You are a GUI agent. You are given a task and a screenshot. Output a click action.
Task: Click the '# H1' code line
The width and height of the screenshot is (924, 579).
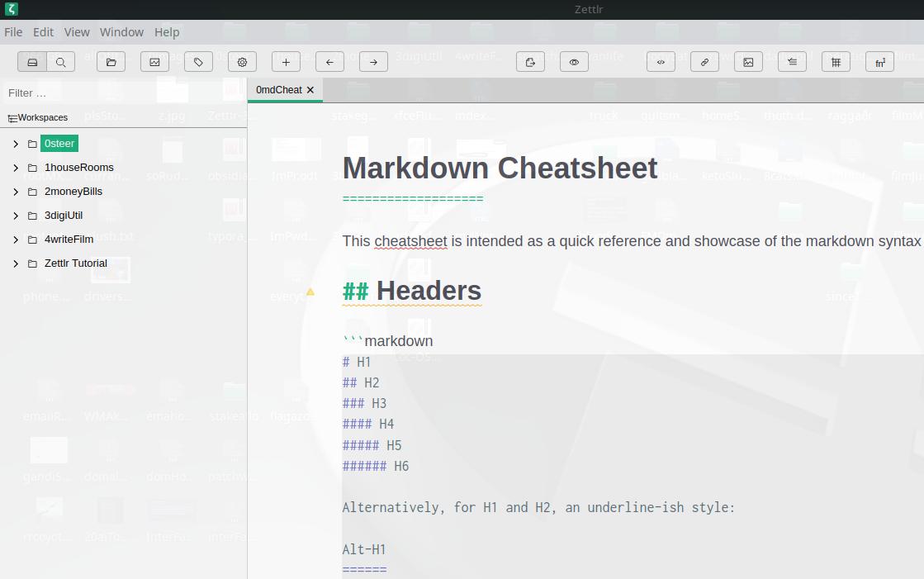(x=357, y=362)
